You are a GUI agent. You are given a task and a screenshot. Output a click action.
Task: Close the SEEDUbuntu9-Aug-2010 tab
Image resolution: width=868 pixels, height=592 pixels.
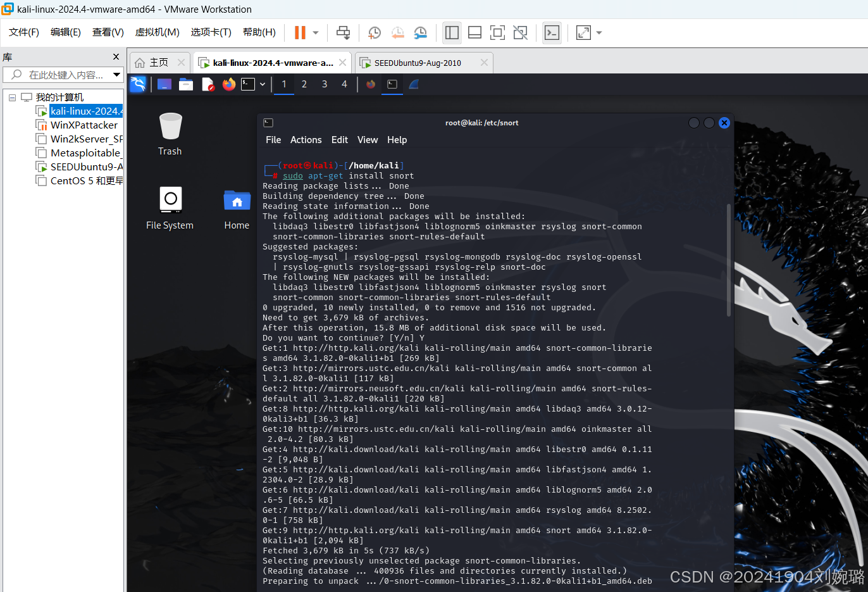(484, 63)
